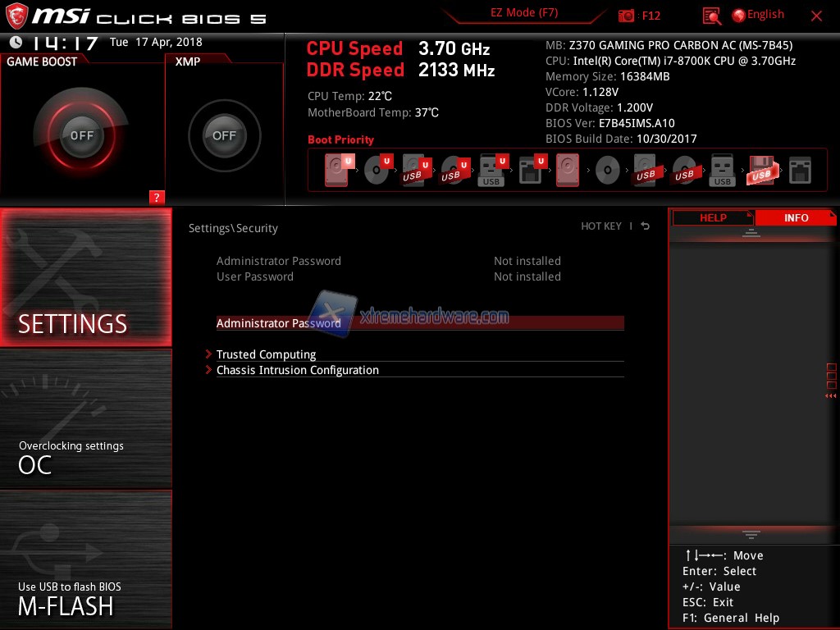Image resolution: width=840 pixels, height=630 pixels.
Task: Expand Chassis Intrusion Configuration submenu
Action: pyautogui.click(x=297, y=370)
